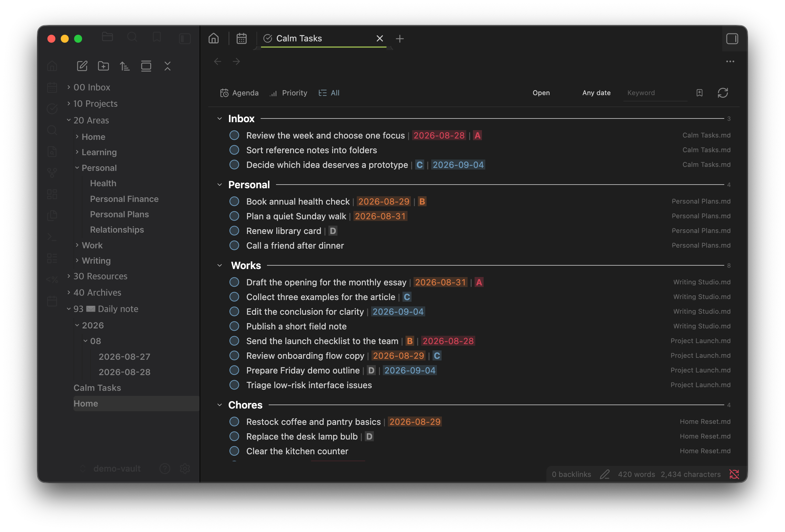The width and height of the screenshot is (785, 532).
Task: Open the Relationships note
Action: tap(117, 230)
